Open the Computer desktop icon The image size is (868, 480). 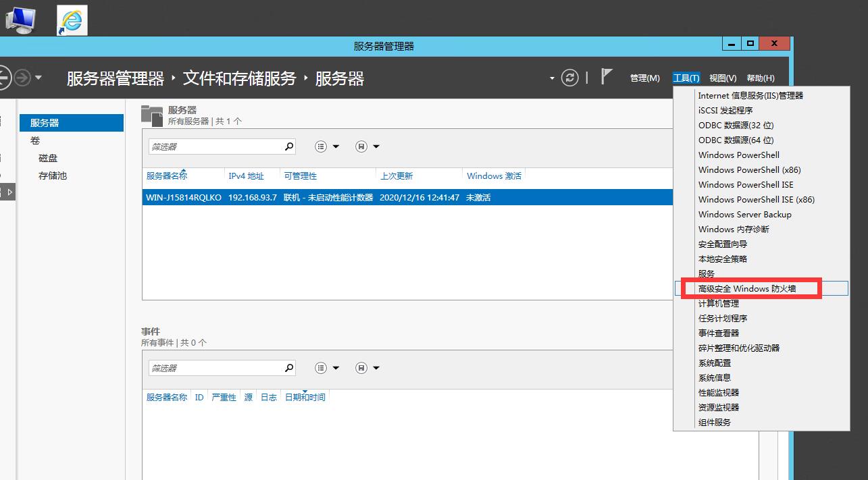coord(20,19)
